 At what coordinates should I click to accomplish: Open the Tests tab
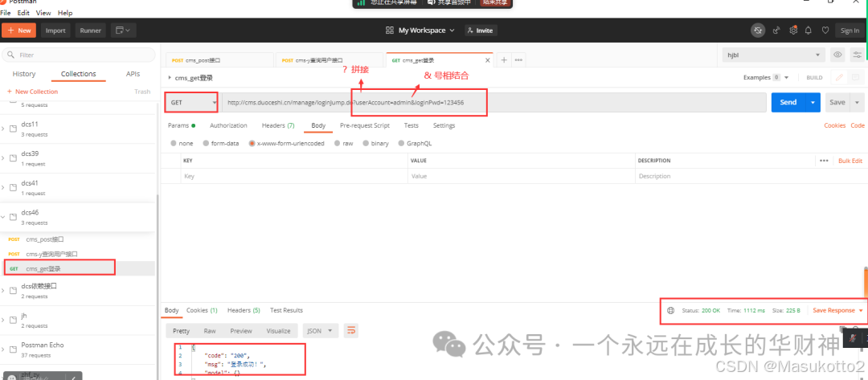click(x=411, y=125)
